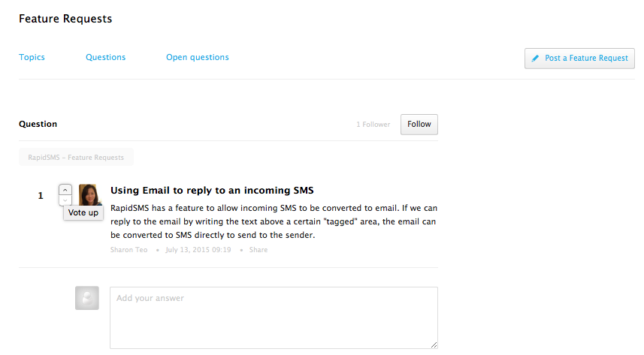
Task: Click the pencil icon on Post a Feature Request
Action: point(535,59)
